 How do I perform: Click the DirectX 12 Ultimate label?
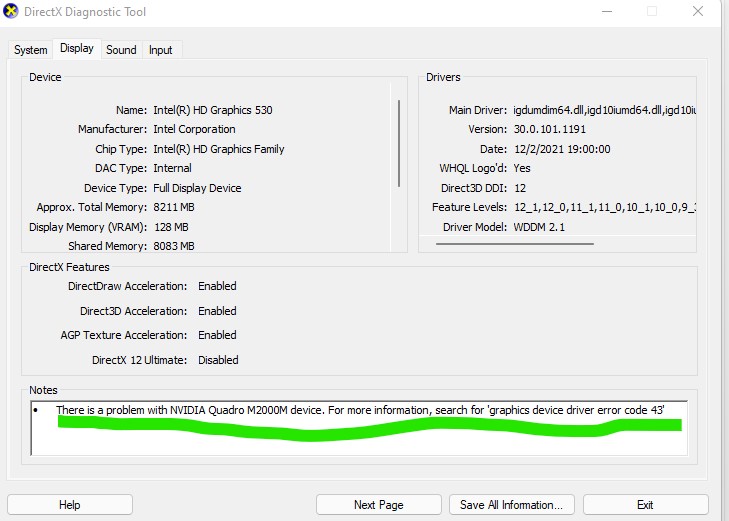139,360
